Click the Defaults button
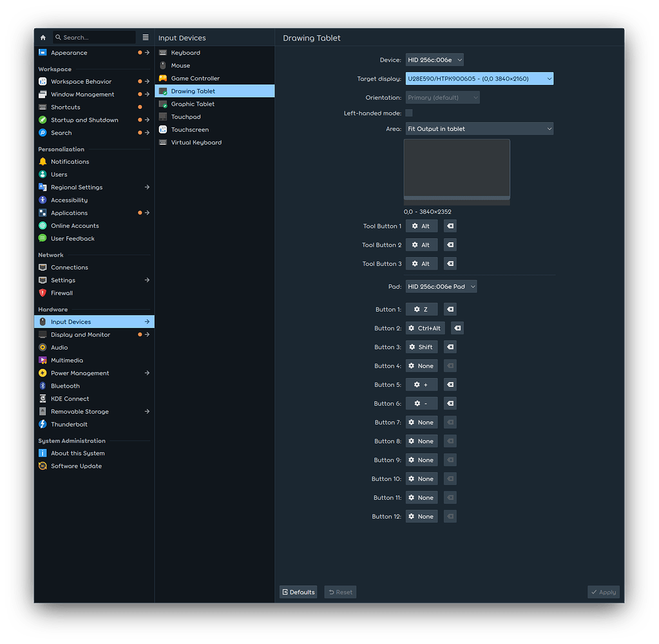659x644 pixels. [x=298, y=592]
